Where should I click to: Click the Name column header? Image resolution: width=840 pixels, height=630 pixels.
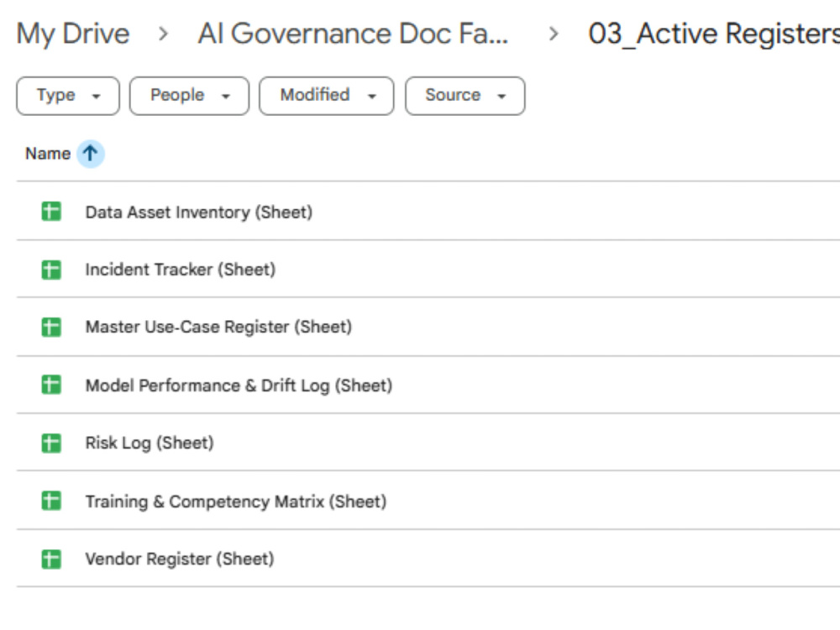coord(48,154)
